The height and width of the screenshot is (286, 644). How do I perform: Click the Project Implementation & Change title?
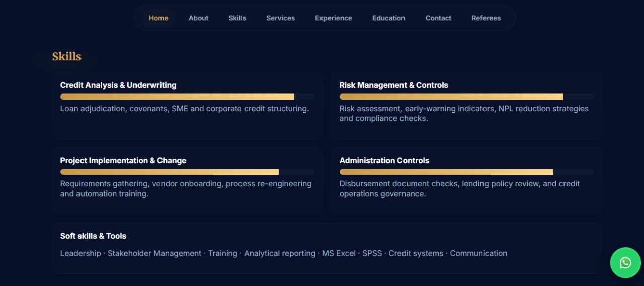coord(123,161)
